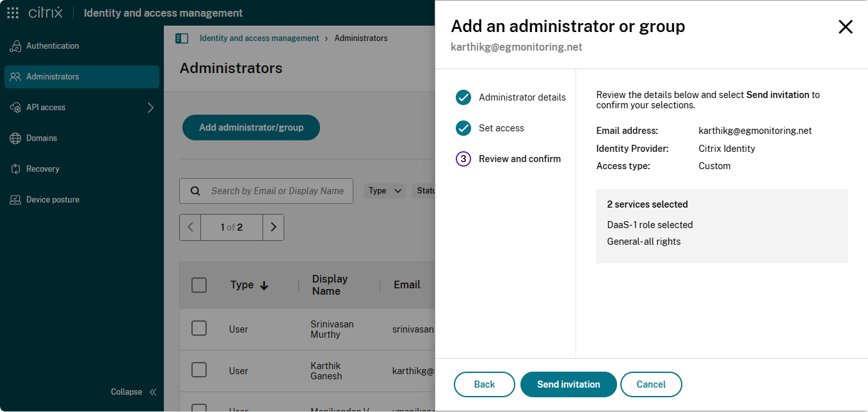Check the box for Srinivasan Murthy row
This screenshot has width=868, height=412.
click(199, 329)
